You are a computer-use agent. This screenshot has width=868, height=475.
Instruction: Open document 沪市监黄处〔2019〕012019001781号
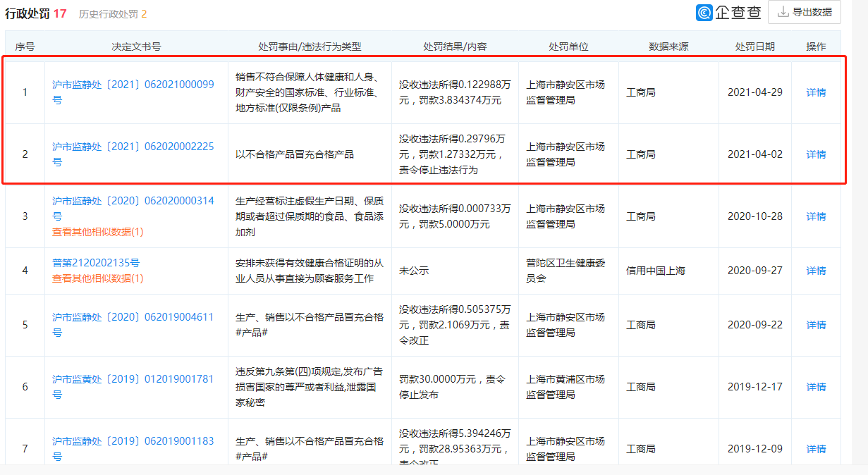click(133, 379)
